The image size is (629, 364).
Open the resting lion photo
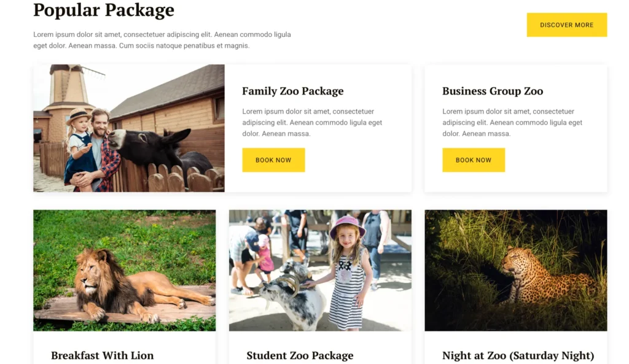pos(124,270)
